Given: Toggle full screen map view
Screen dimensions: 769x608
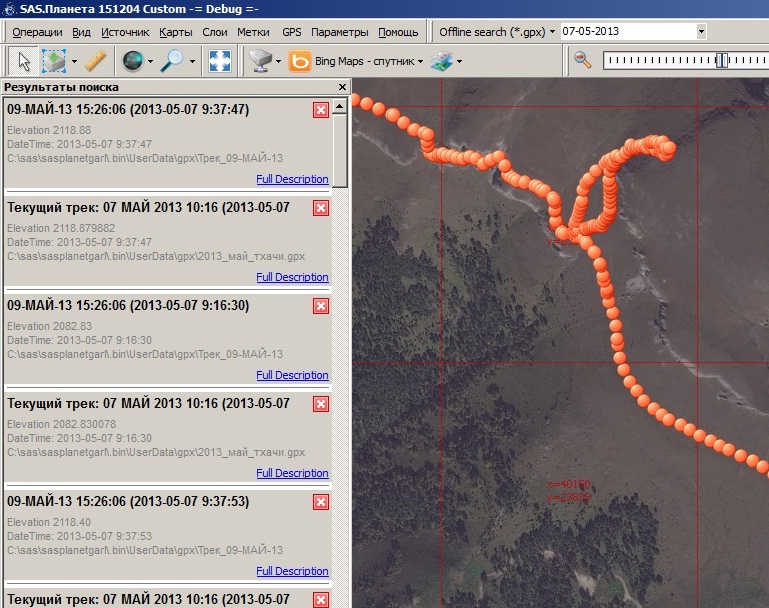Looking at the screenshot, I should (x=220, y=62).
